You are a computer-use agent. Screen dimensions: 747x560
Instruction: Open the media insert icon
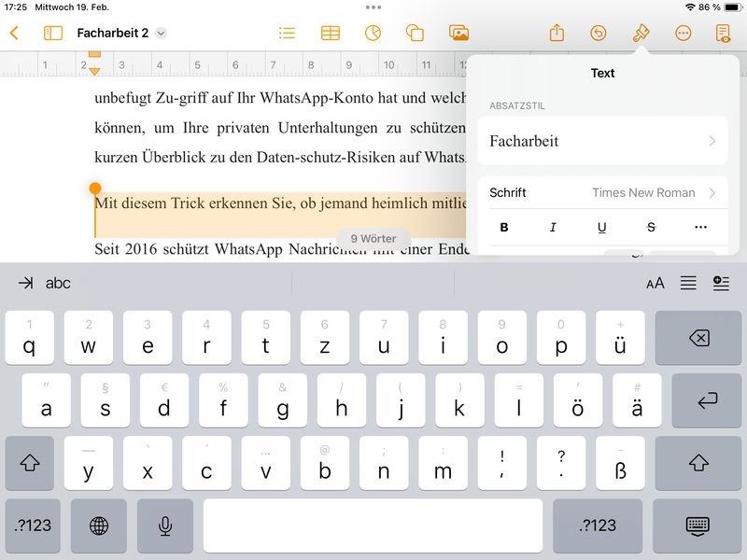(458, 33)
